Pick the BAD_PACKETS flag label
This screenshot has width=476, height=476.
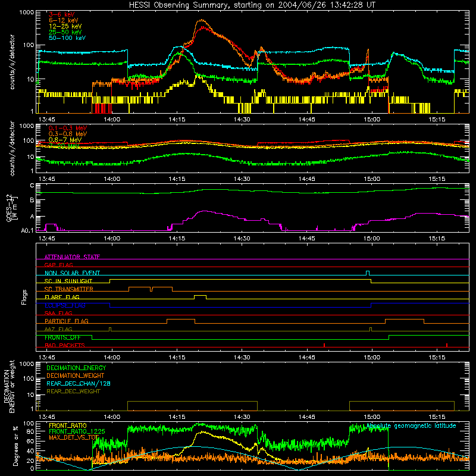65,345
